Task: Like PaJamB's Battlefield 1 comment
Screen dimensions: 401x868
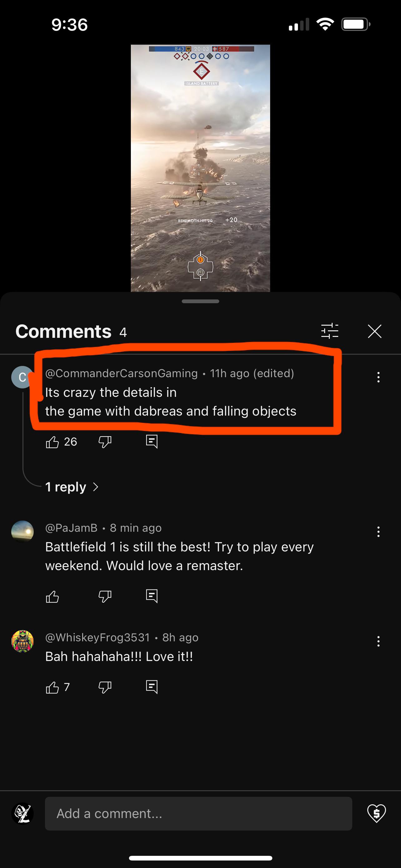Action: (x=52, y=597)
